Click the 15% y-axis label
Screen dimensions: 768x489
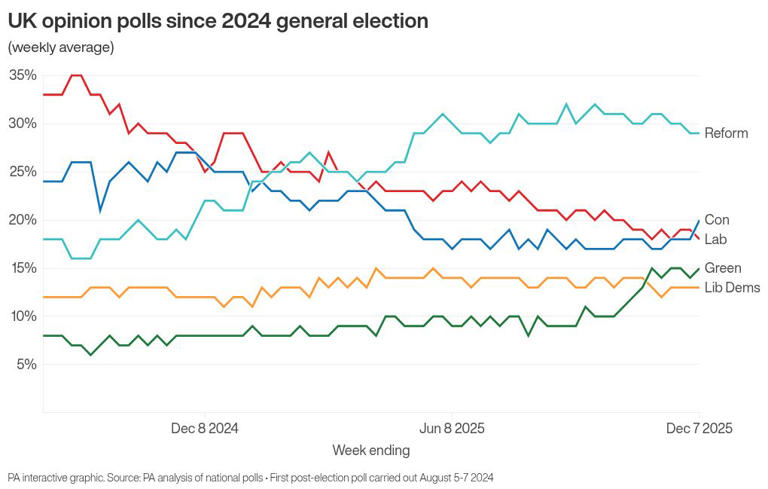(22, 268)
